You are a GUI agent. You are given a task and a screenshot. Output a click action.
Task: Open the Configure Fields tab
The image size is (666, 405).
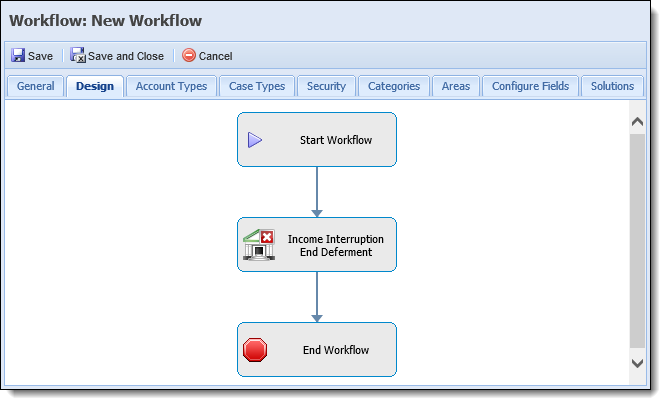(531, 86)
